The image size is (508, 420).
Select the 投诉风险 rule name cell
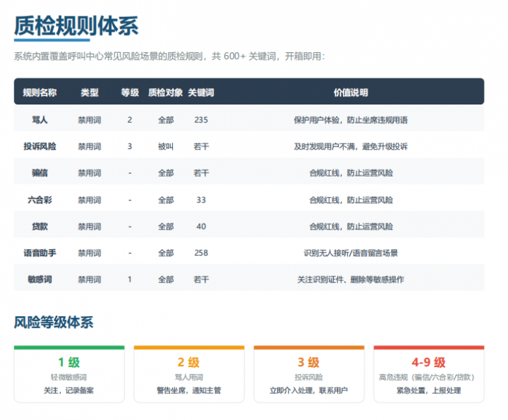pos(40,147)
